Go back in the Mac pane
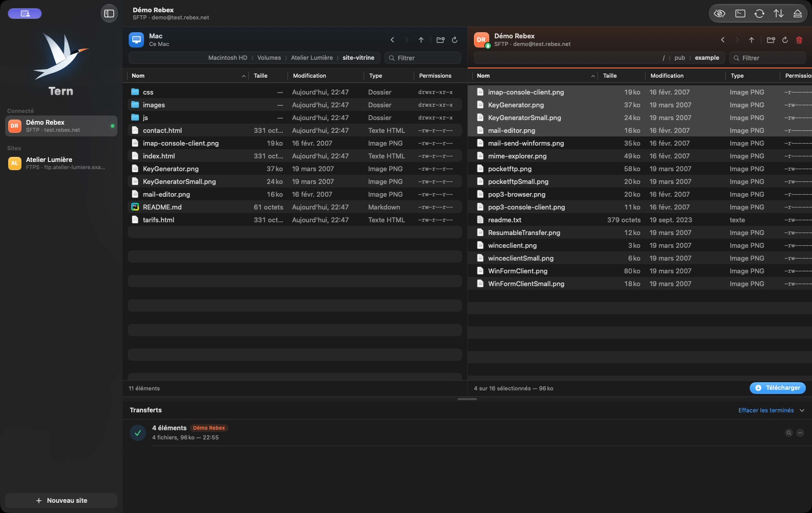 pos(392,40)
